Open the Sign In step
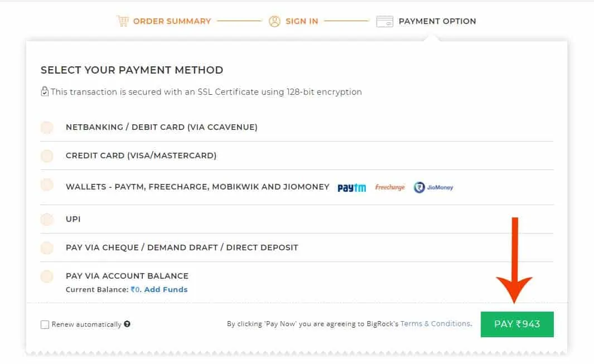The height and width of the screenshot is (364, 594). click(302, 21)
